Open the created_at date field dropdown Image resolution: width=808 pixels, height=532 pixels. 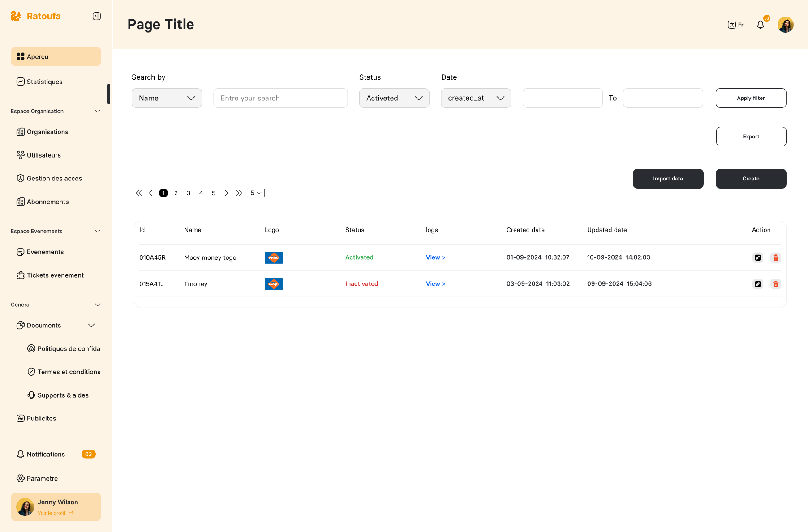click(476, 98)
